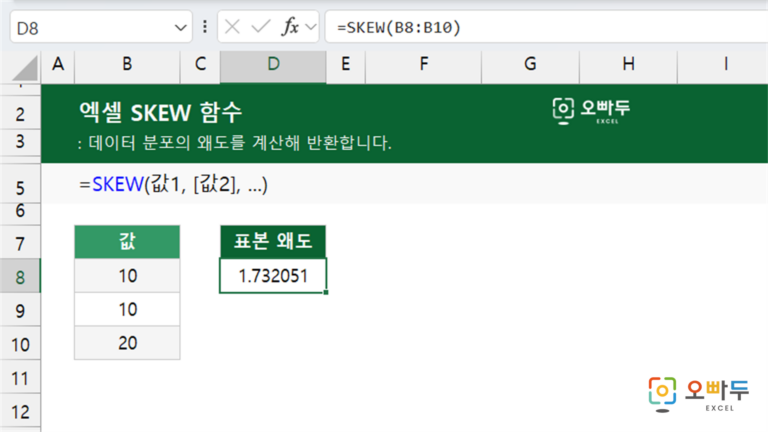Select row 7 header
Viewport: 768px width, 432px height.
(x=20, y=242)
